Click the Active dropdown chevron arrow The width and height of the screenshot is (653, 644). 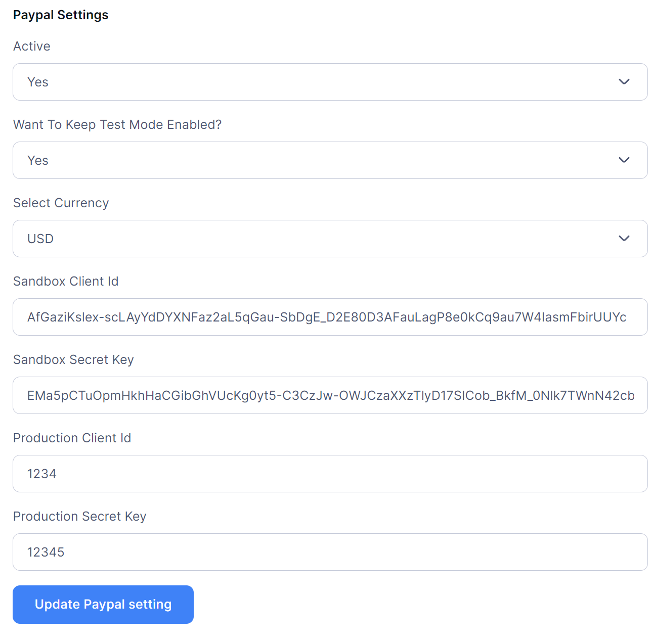(x=624, y=82)
